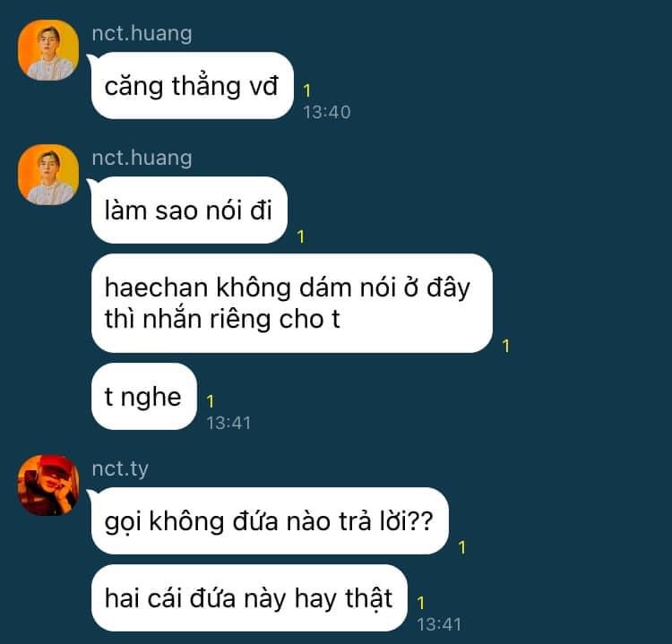Click the read count next to 'căng thẳng vđ'
Viewport: 672px width, 644px height.
tap(306, 90)
